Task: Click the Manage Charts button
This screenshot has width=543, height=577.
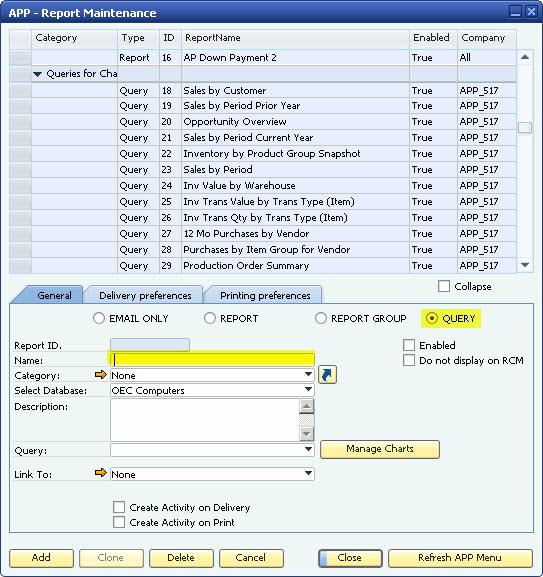Action: tap(380, 449)
